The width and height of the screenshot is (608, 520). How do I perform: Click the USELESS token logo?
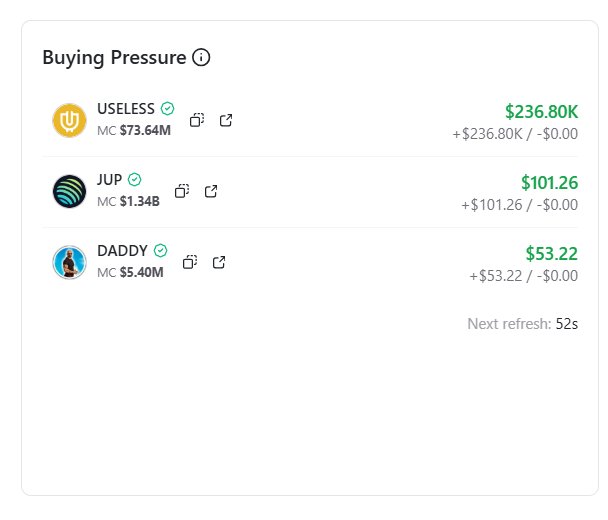tap(69, 121)
